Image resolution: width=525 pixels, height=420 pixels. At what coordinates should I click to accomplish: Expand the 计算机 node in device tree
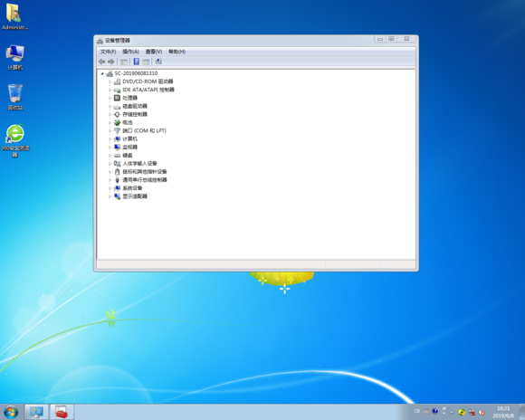110,139
